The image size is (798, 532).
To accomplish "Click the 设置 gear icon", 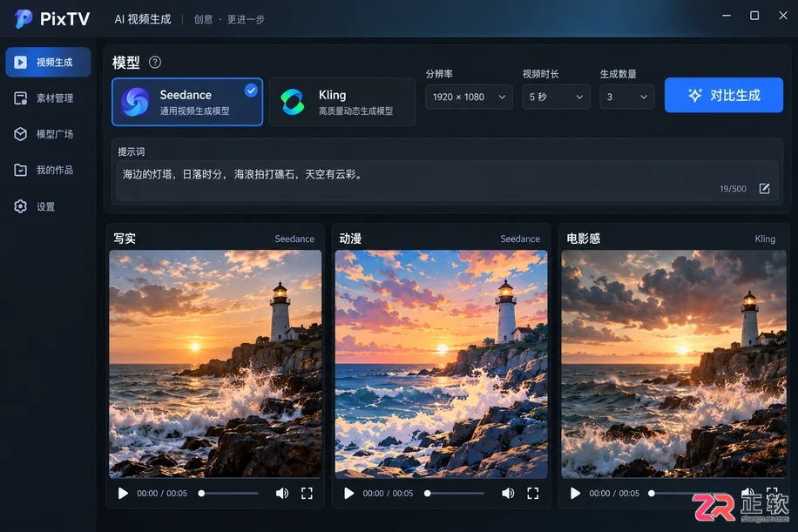I will (x=20, y=206).
